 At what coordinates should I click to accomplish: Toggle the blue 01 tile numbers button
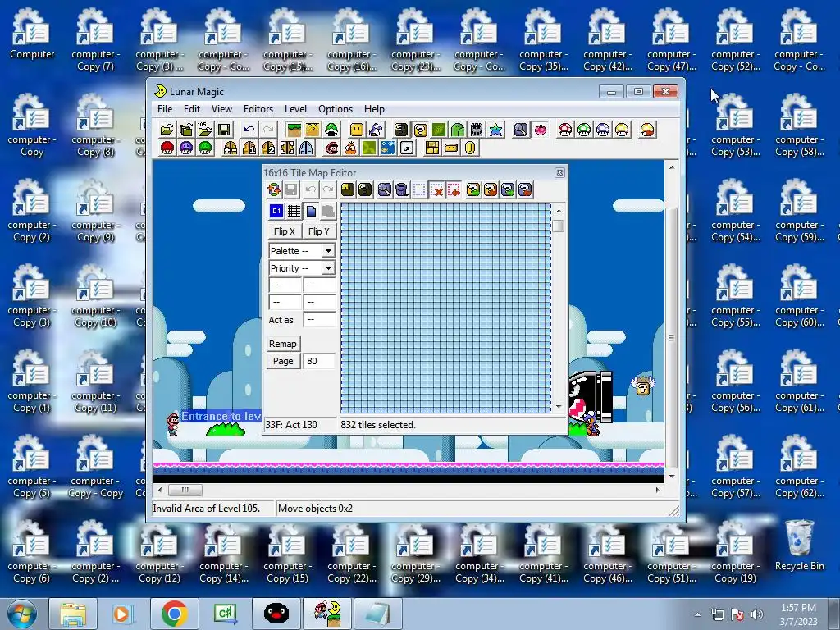[276, 211]
